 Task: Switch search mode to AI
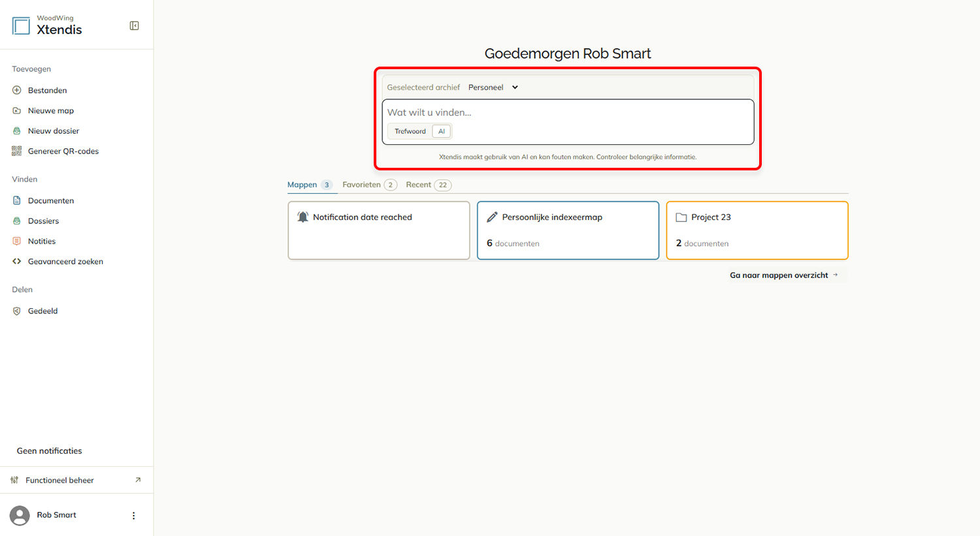pos(442,131)
